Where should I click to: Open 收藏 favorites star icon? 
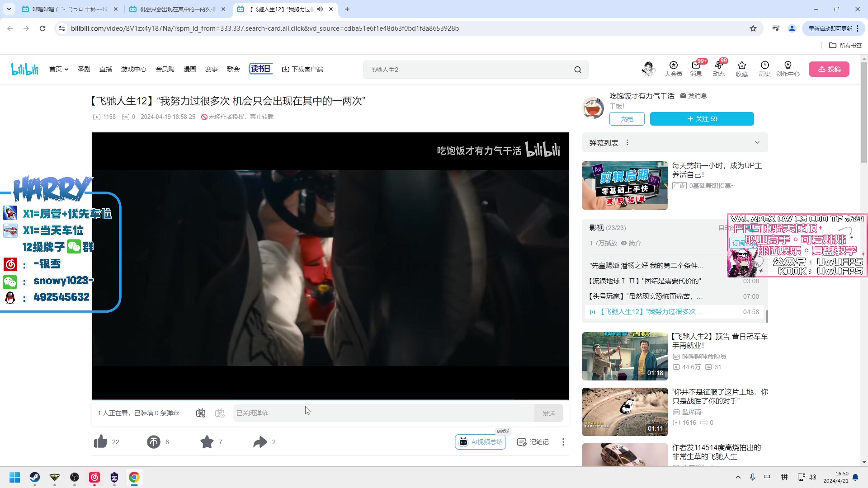[742, 69]
